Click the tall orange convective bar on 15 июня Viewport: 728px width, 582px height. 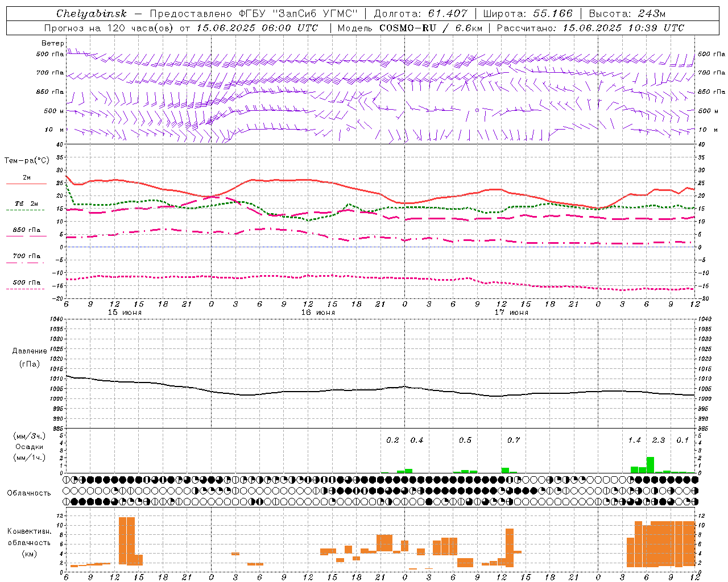point(127,541)
